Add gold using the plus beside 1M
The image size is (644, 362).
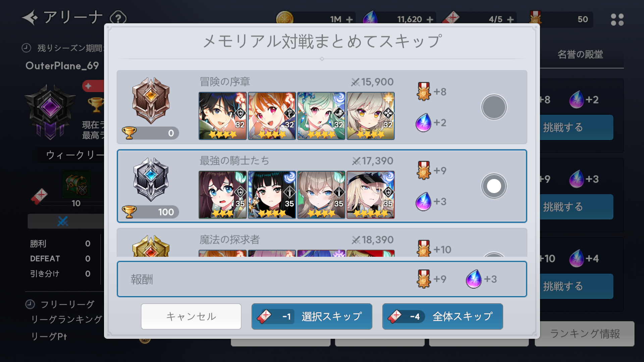[x=350, y=19]
